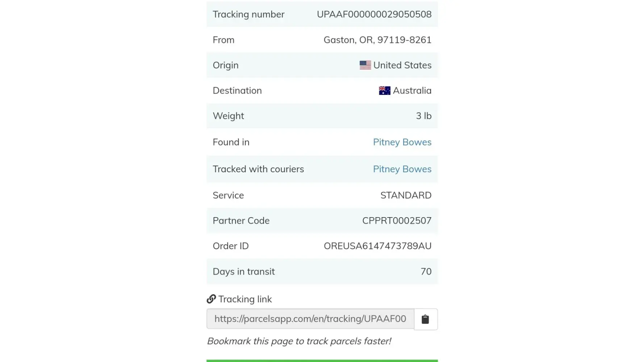Screen dimensions: 644x362
Task: Click the green bar at page bottom
Action: coord(322,361)
